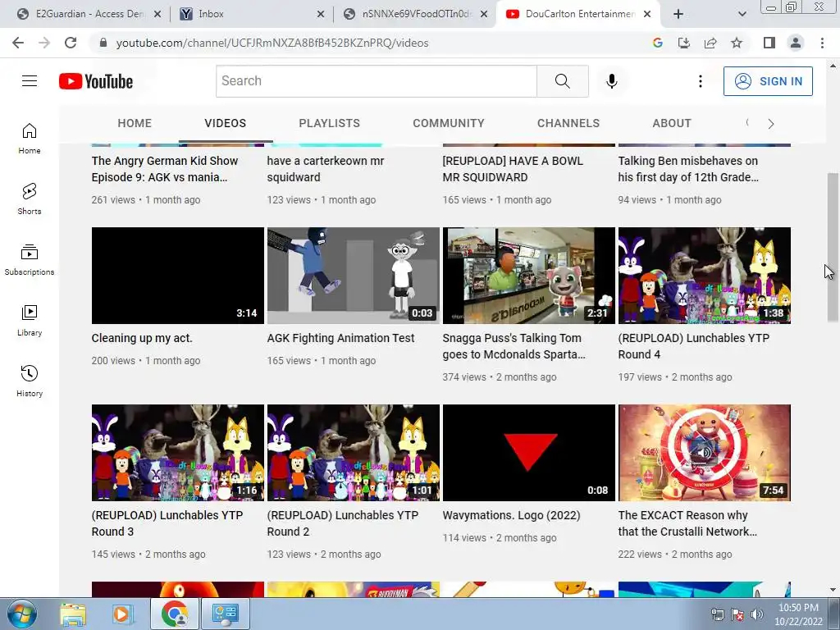The height and width of the screenshot is (630, 840).
Task: Open the Lunchables YTP Round 4 thumbnail
Action: 705,276
